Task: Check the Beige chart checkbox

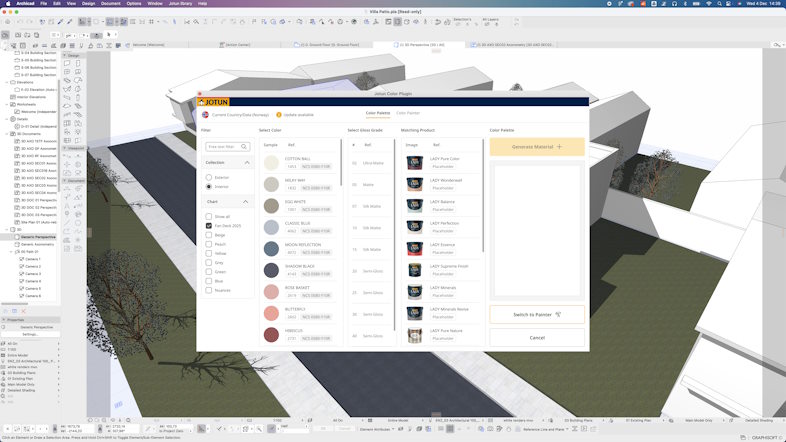Action: pos(209,235)
